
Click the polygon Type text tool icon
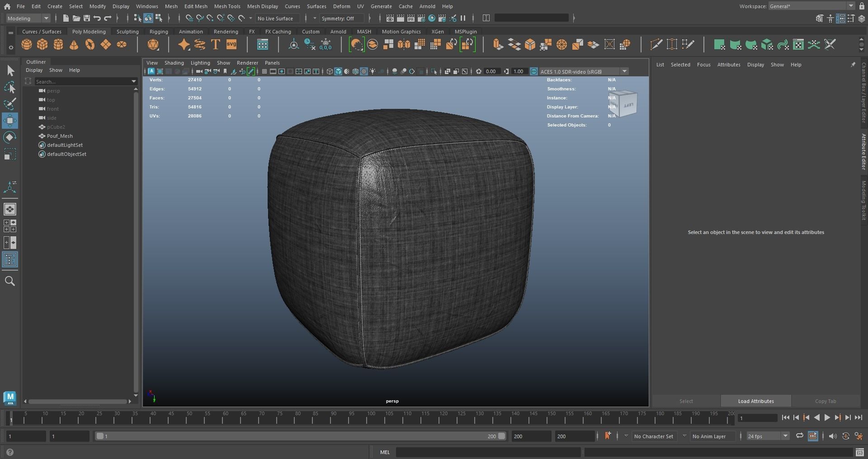pyautogui.click(x=216, y=44)
